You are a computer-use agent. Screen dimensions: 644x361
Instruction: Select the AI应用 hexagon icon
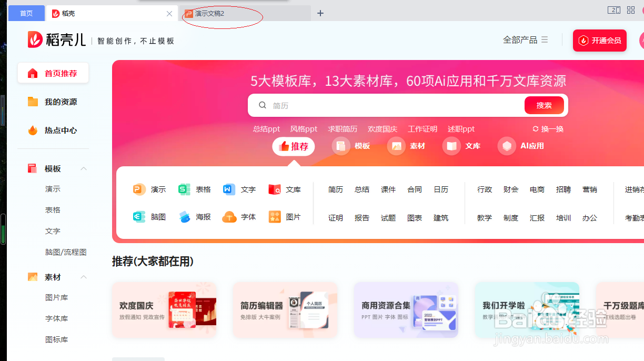506,146
